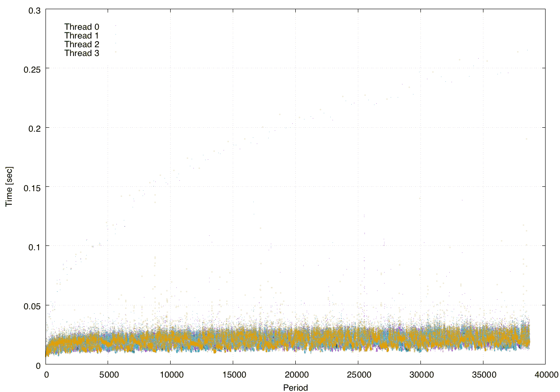Click the x-axis tick label 5000
The height and width of the screenshot is (392, 560).
[x=108, y=375]
